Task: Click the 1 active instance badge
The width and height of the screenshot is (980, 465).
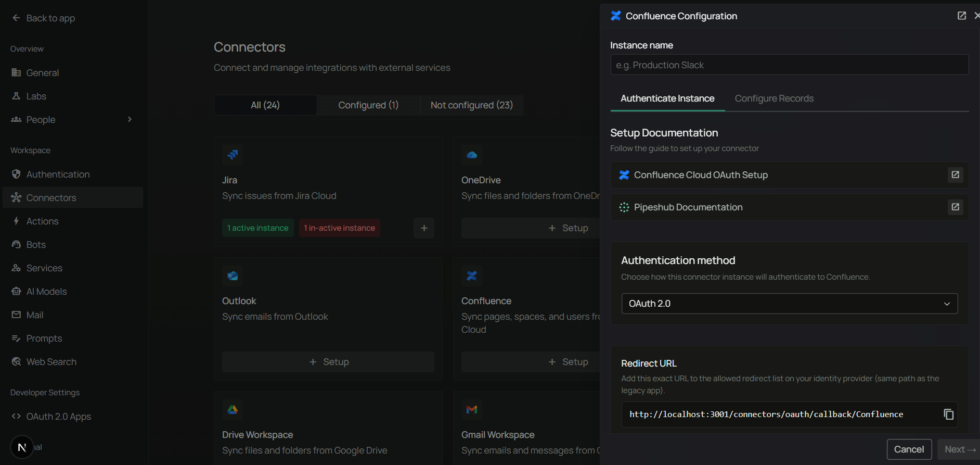Action: coord(258,228)
